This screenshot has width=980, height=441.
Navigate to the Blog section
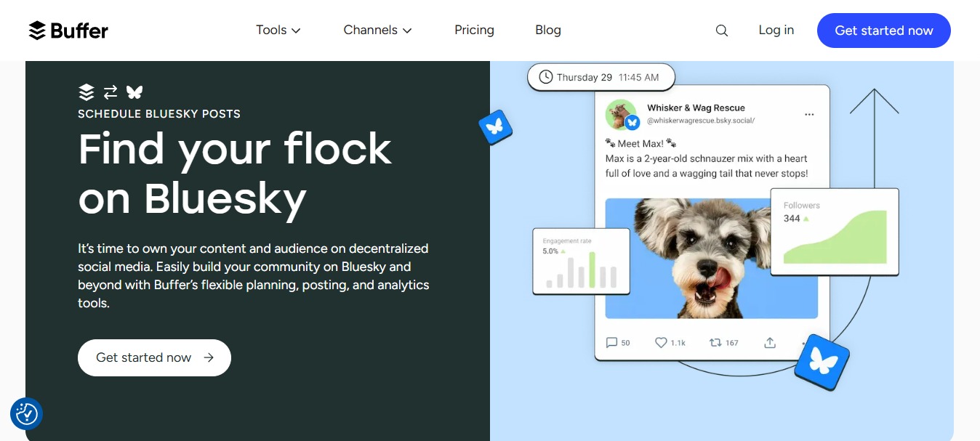[548, 30]
